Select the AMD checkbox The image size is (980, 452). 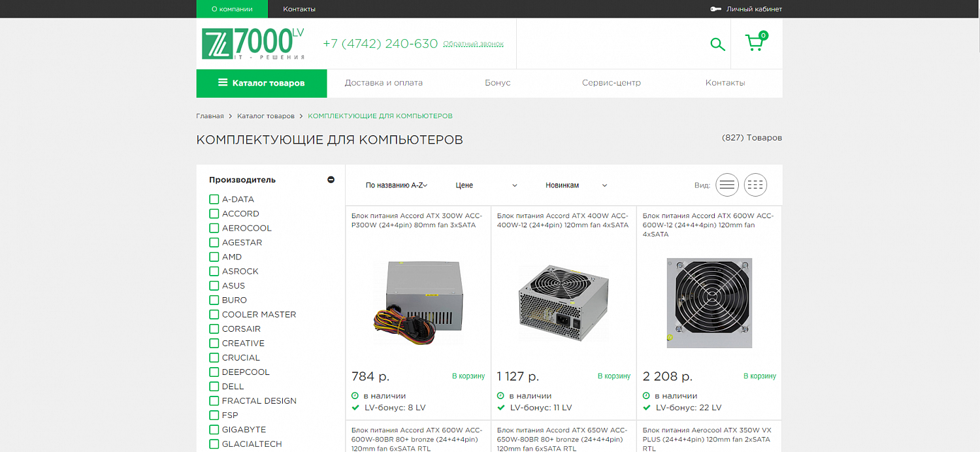[x=214, y=257]
